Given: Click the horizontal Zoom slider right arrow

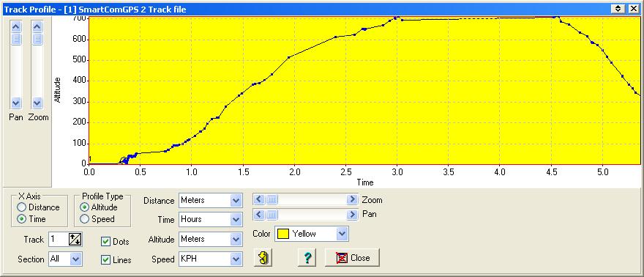Looking at the screenshot, I should [352, 200].
